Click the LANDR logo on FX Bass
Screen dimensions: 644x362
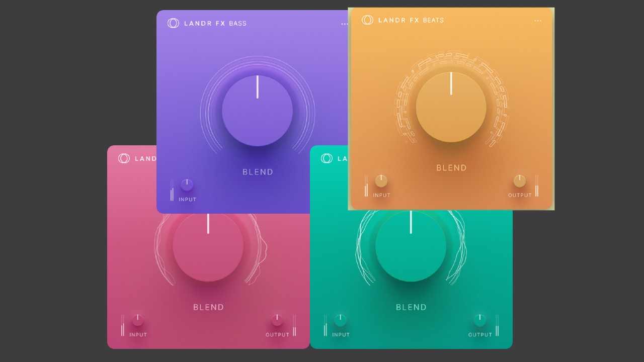172,23
